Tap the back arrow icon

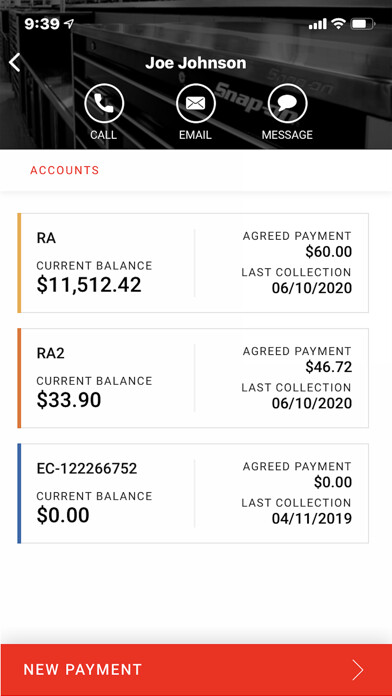point(15,62)
